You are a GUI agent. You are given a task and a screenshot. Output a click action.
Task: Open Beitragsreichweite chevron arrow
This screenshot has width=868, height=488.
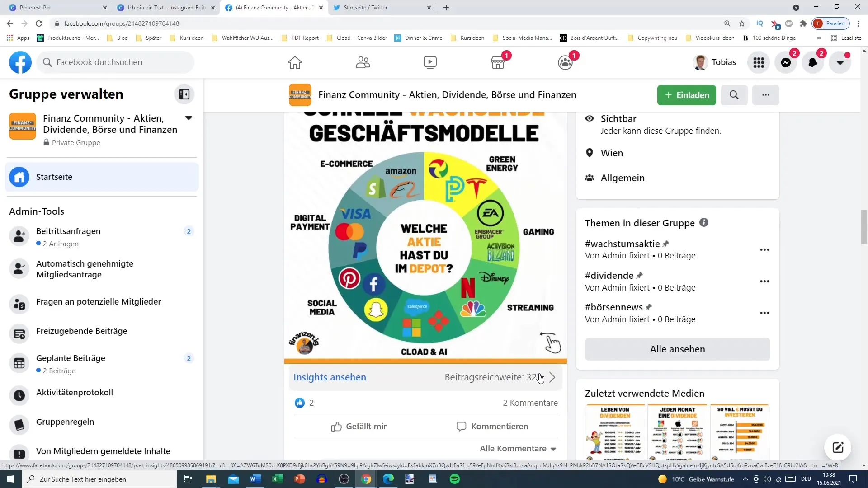click(552, 378)
